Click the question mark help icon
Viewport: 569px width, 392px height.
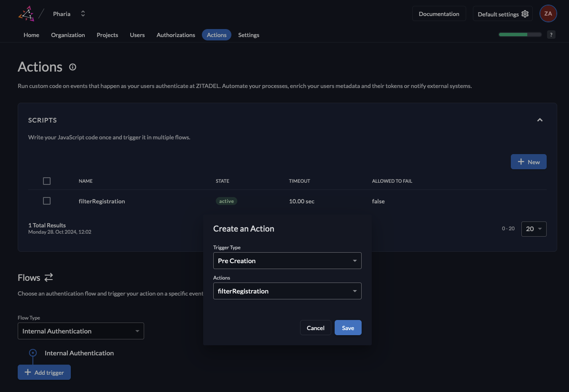click(551, 35)
